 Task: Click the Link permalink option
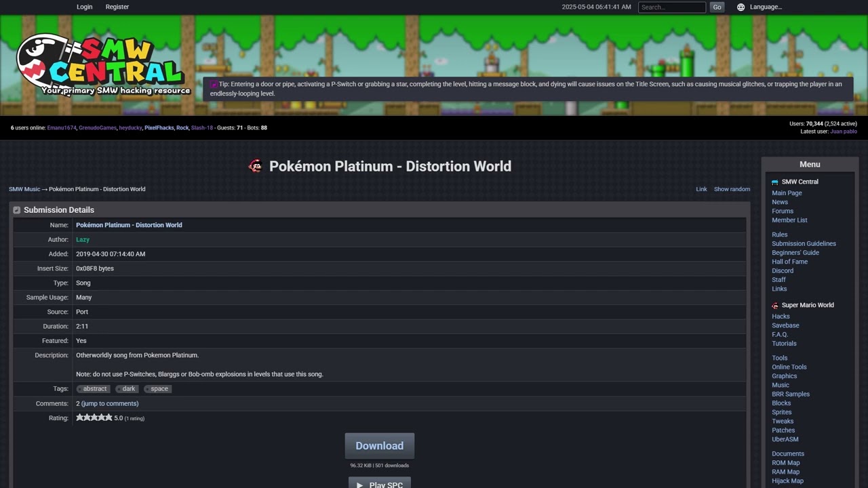(x=701, y=189)
